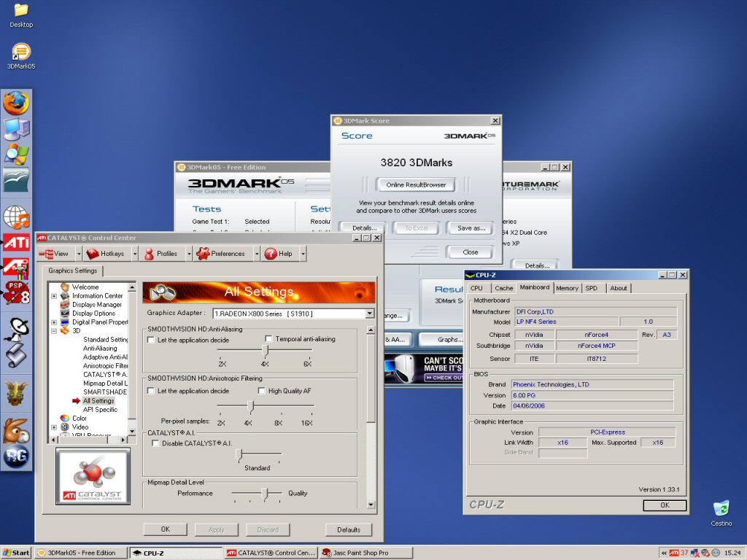Click the ATI tray icon in taskbar
Screen dimensions: 747x560
673,553
